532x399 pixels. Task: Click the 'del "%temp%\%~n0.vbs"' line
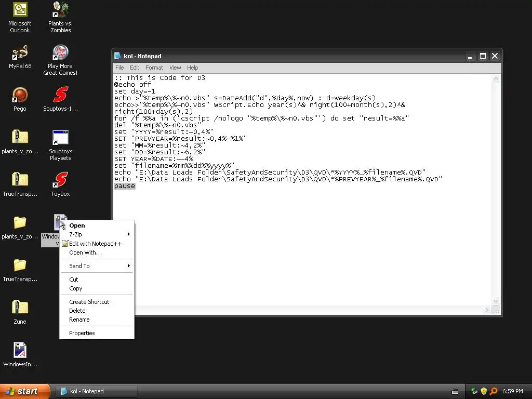click(x=158, y=125)
